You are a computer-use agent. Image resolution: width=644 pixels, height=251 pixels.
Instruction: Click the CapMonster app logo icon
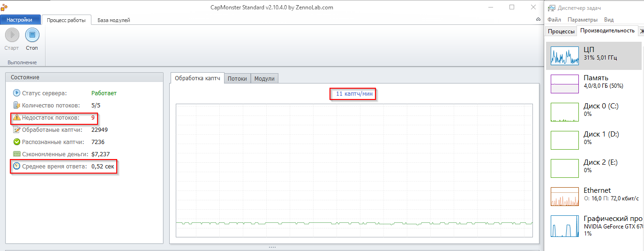pos(4,7)
